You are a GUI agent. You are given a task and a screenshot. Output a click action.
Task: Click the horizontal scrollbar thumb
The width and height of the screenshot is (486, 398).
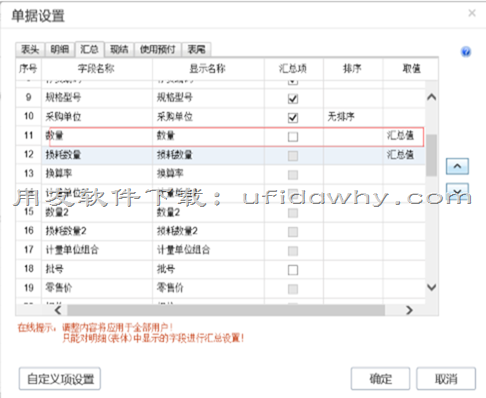tap(226, 310)
